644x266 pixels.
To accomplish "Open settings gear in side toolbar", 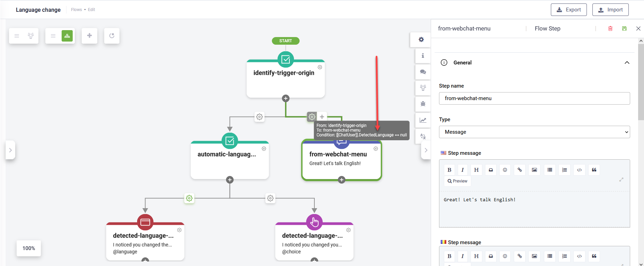I will pos(421,39).
